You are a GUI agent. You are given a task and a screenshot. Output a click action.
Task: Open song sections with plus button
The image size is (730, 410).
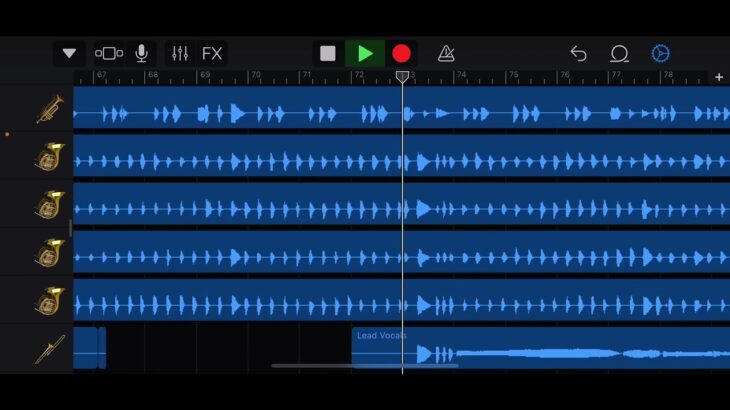pyautogui.click(x=719, y=77)
